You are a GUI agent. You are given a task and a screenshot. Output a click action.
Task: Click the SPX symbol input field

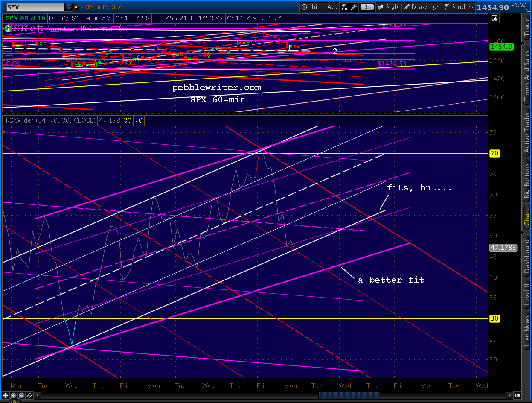point(34,7)
